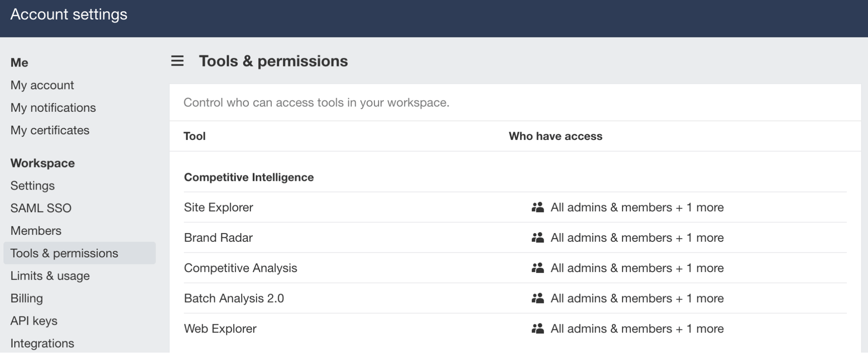This screenshot has height=353, width=868.
Task: Open the Integrations page
Action: pyautogui.click(x=43, y=343)
